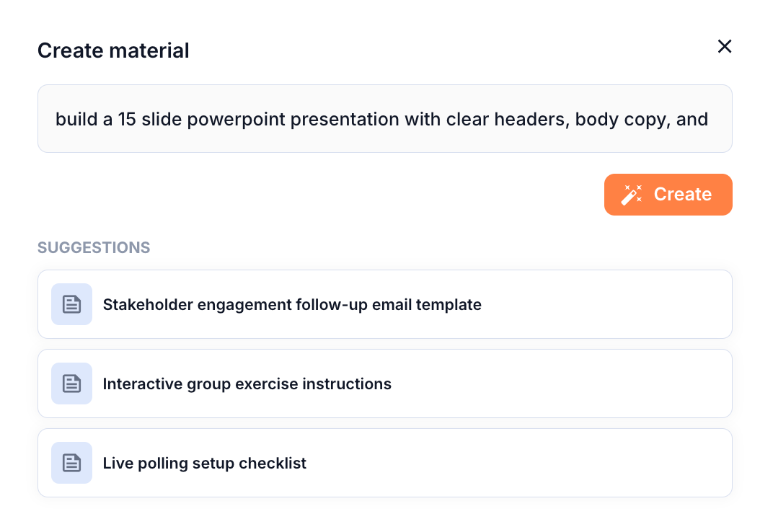Click blank area of Live polling card
This screenshot has height=532, width=773.
[518, 463]
